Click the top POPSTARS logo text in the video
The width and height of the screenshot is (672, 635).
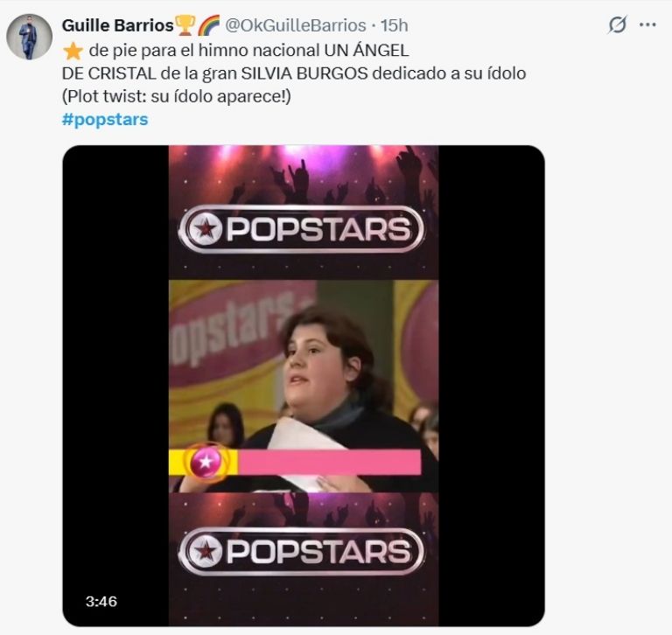click(x=318, y=229)
